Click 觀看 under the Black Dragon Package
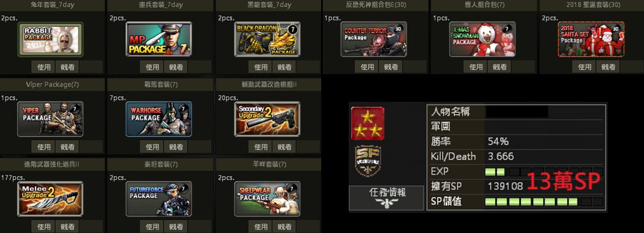This screenshot has height=233, width=644. click(284, 67)
